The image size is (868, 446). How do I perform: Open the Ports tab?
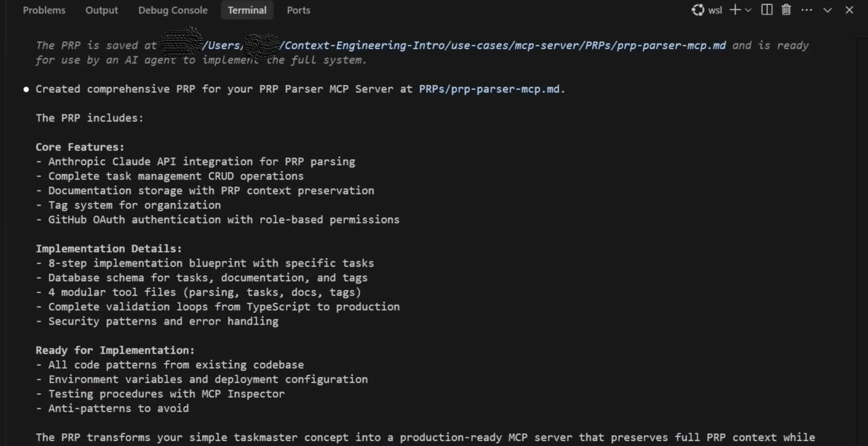(x=299, y=10)
